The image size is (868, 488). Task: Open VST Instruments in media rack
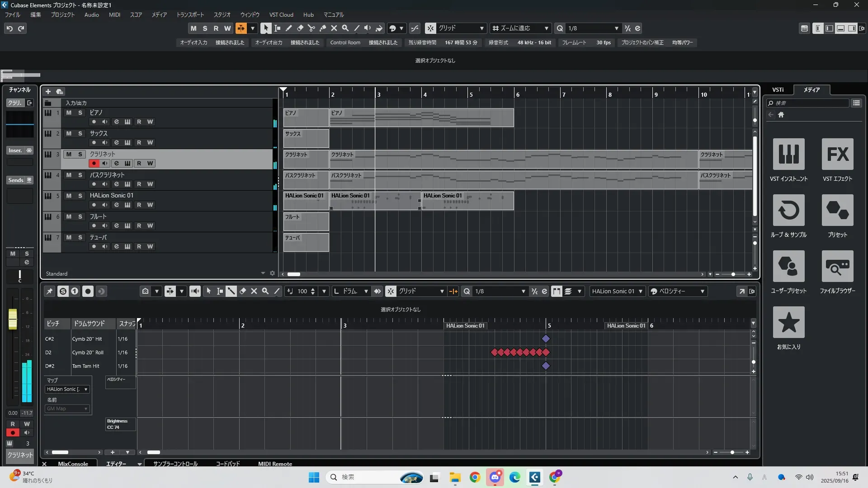point(788,154)
